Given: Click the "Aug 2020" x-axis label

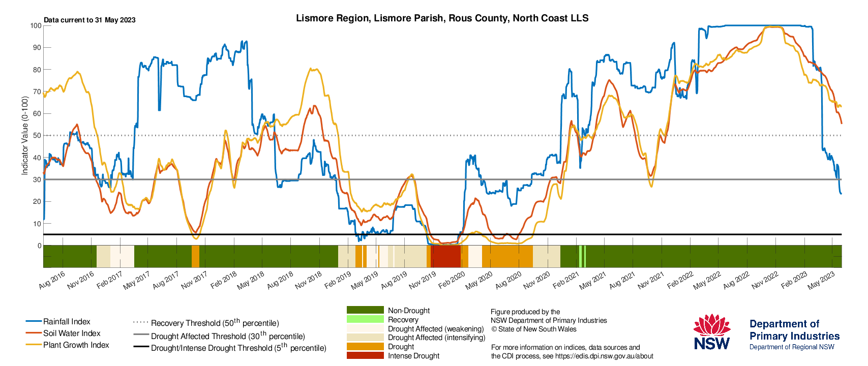Looking at the screenshot, I should coord(508,280).
